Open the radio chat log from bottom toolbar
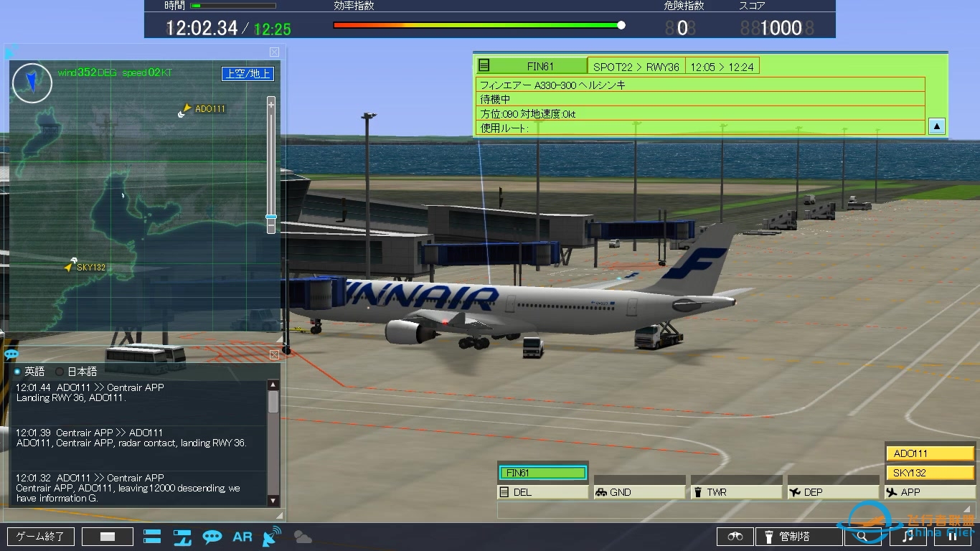The width and height of the screenshot is (980, 551). 212,537
